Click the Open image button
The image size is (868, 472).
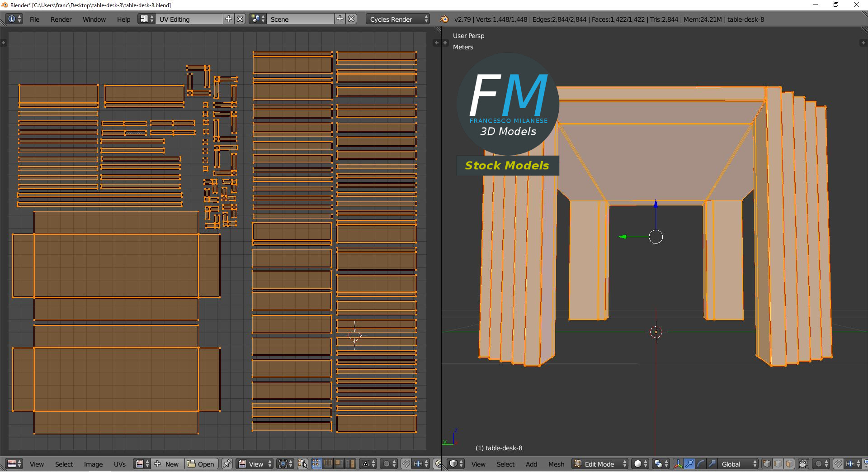(201, 464)
